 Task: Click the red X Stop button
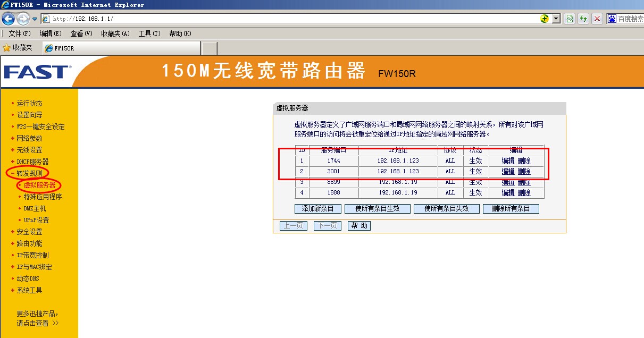597,19
